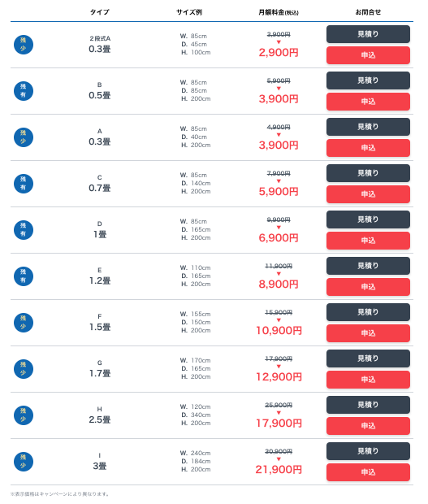The width and height of the screenshot is (428, 504).
Task: Click the 2,900円 discounted price text
Action: pyautogui.click(x=279, y=52)
